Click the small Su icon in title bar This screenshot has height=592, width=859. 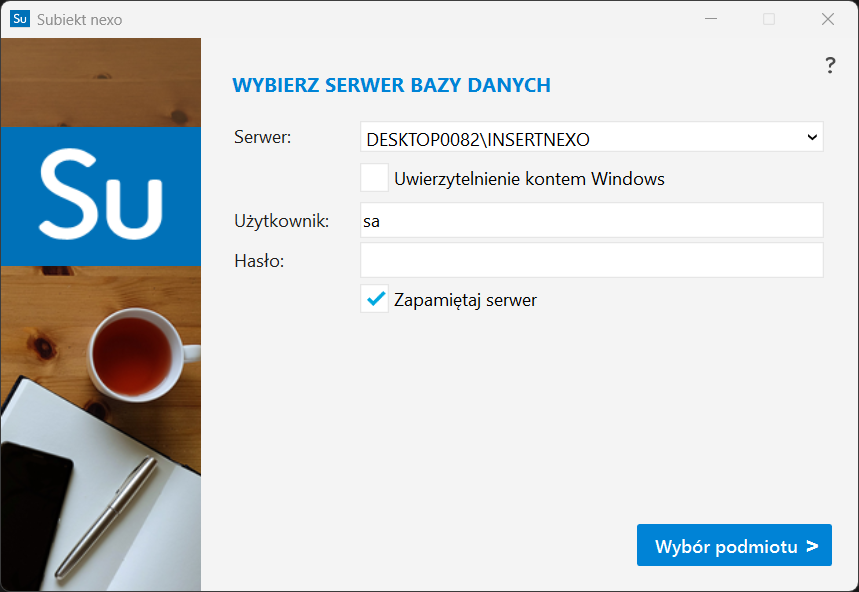tap(20, 19)
